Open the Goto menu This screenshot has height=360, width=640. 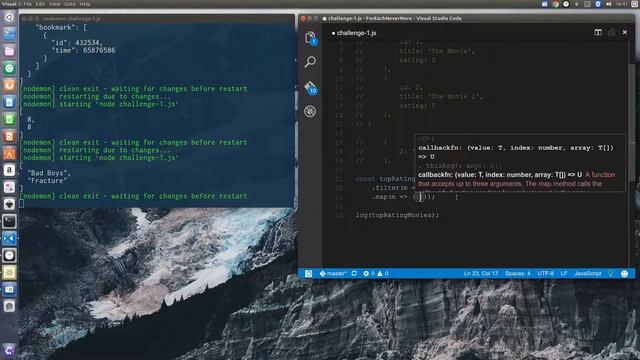pos(70,4)
